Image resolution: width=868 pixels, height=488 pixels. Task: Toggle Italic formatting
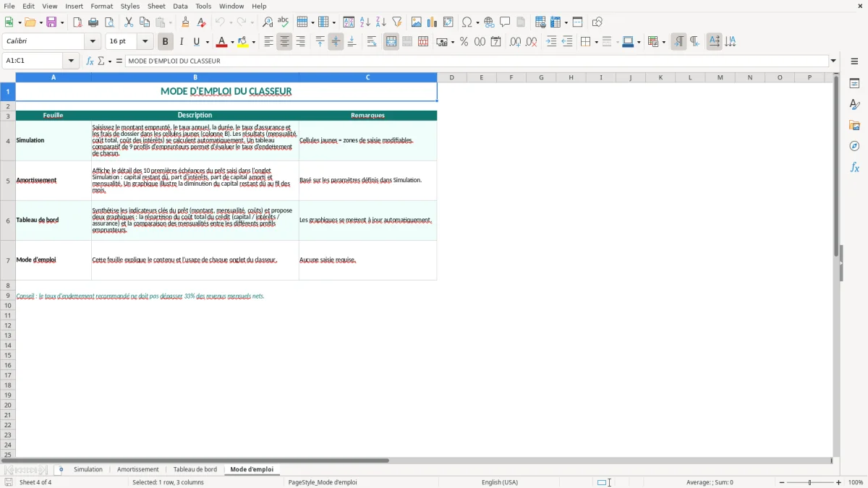tap(182, 42)
